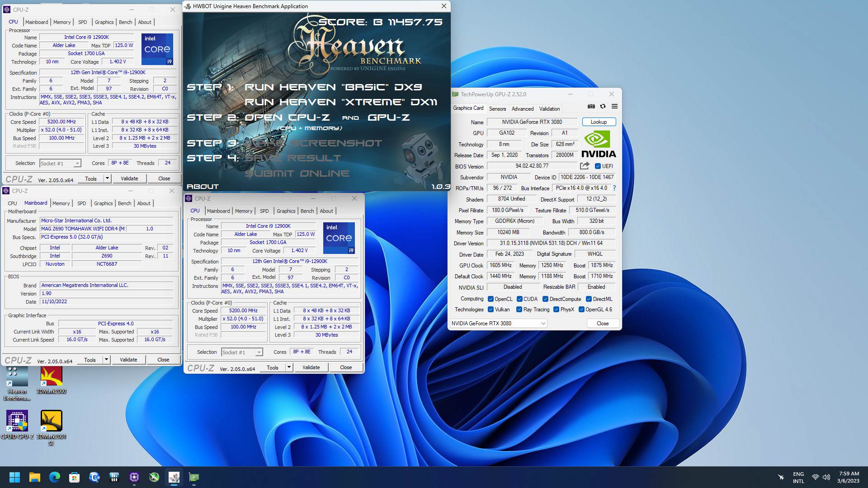Click CPU-Z taskbar icon
Screen dimensions: 868x488
(134, 477)
